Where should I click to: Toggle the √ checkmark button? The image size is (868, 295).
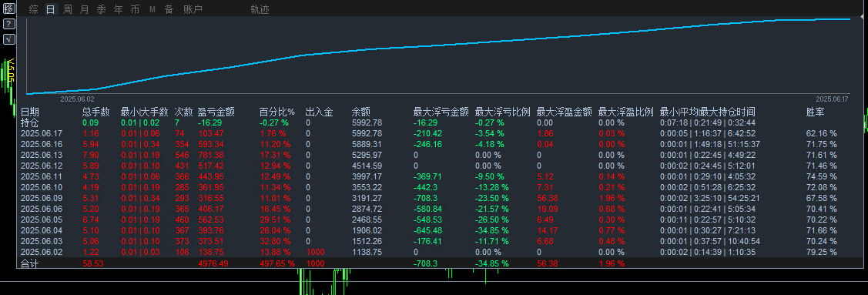pos(9,39)
